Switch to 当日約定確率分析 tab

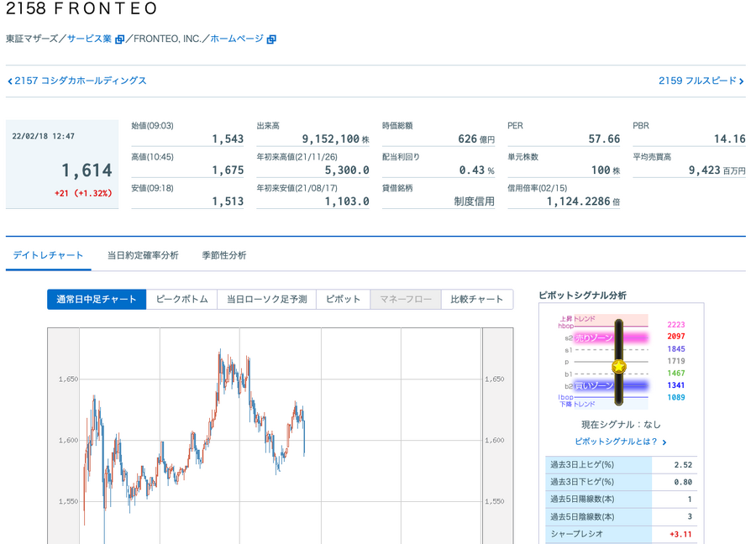[x=143, y=255]
